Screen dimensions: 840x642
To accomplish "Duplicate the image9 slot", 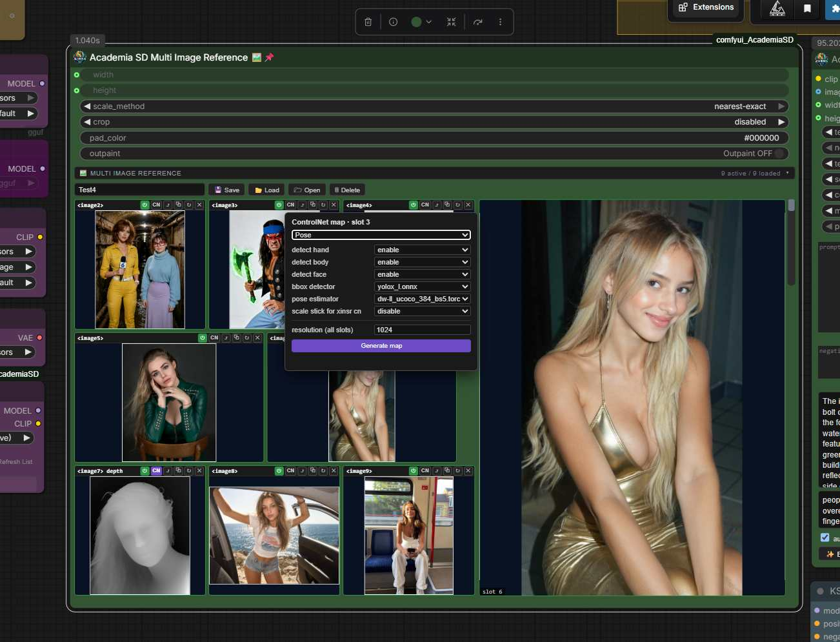I will [448, 470].
